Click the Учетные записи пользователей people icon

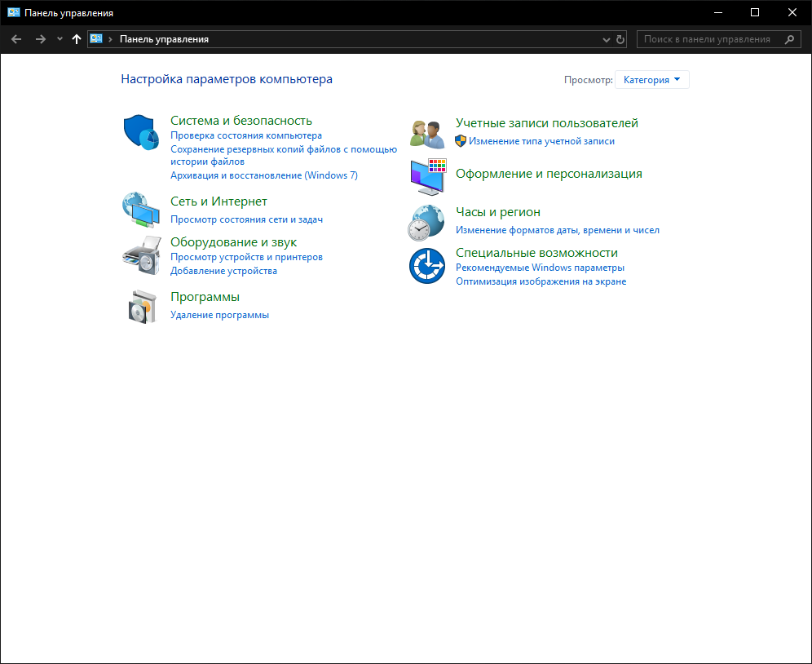[426, 135]
